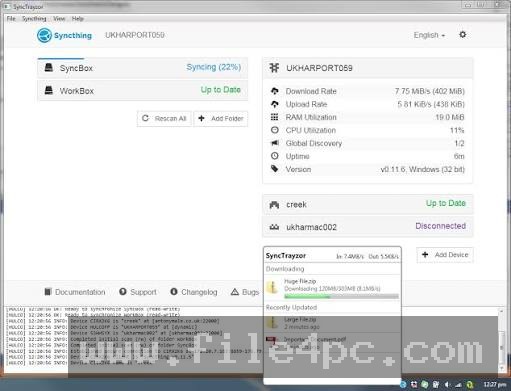Viewport: 511px width, 391px height.
Task: Expand the ukharmac002 device panel
Action: pos(368,227)
